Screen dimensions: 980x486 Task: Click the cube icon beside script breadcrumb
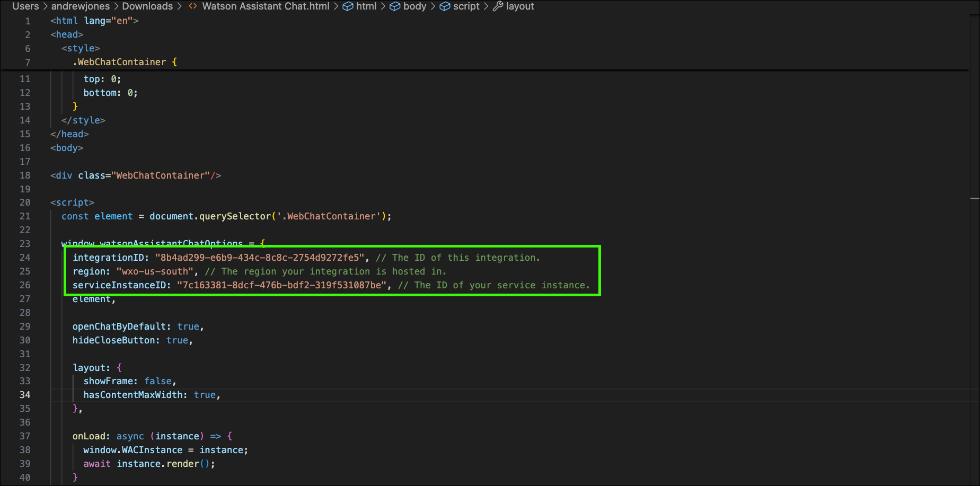(x=445, y=6)
